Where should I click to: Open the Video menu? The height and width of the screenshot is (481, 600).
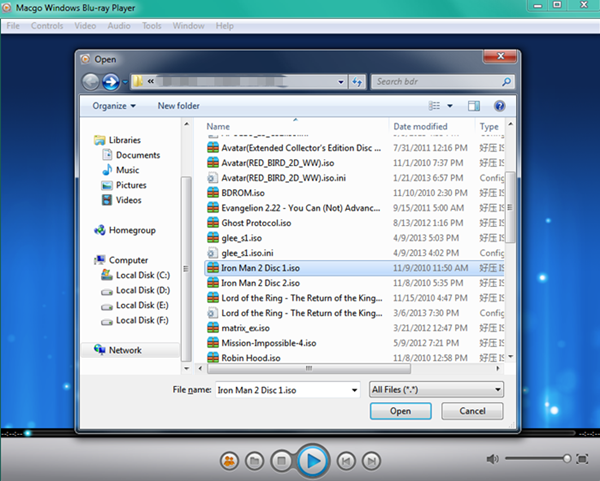(85, 26)
